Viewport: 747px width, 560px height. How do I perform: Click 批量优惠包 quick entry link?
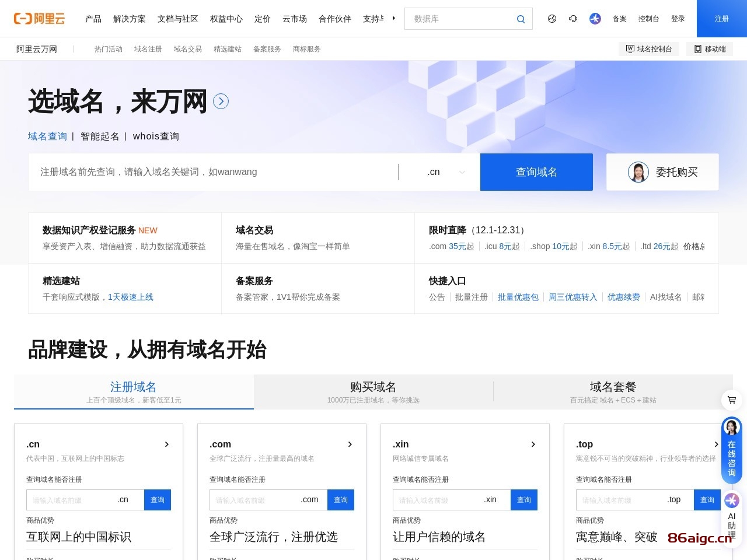518,297
